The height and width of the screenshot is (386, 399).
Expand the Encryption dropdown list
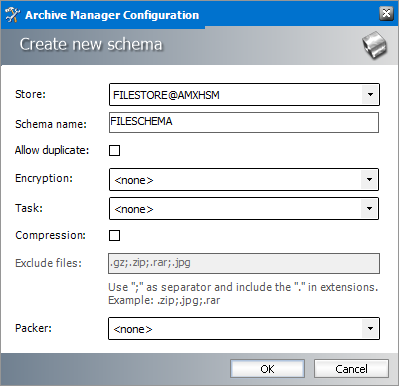(369, 180)
